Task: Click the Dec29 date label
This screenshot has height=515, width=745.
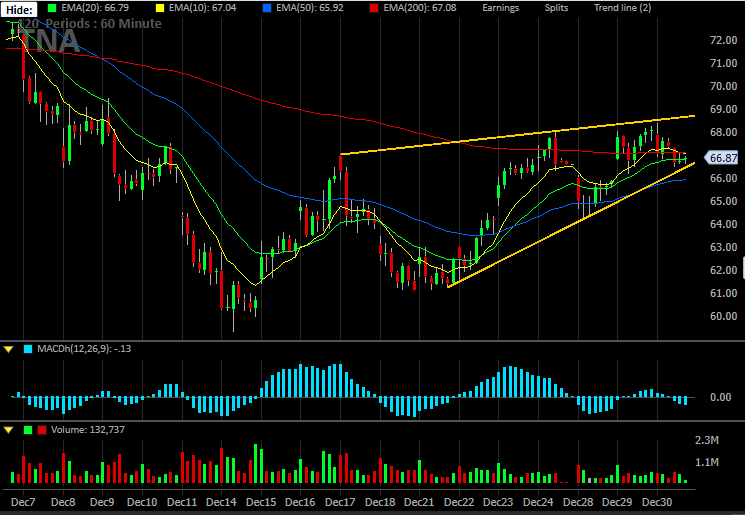Action: point(617,502)
